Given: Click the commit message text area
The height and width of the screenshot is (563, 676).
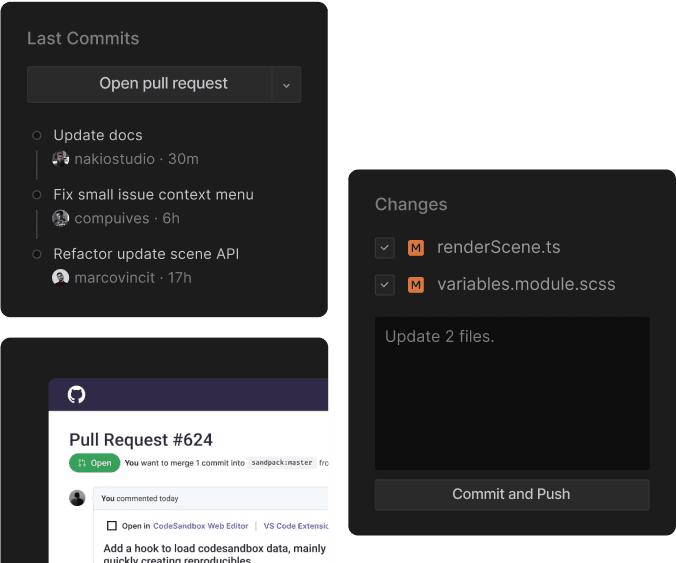Looking at the screenshot, I should [x=512, y=393].
